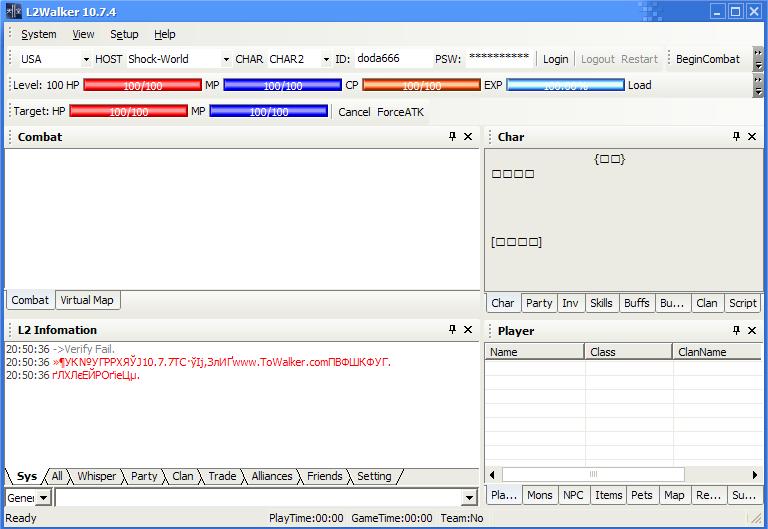Sort by the Name column header
Screen dimensions: 768x529
535,352
